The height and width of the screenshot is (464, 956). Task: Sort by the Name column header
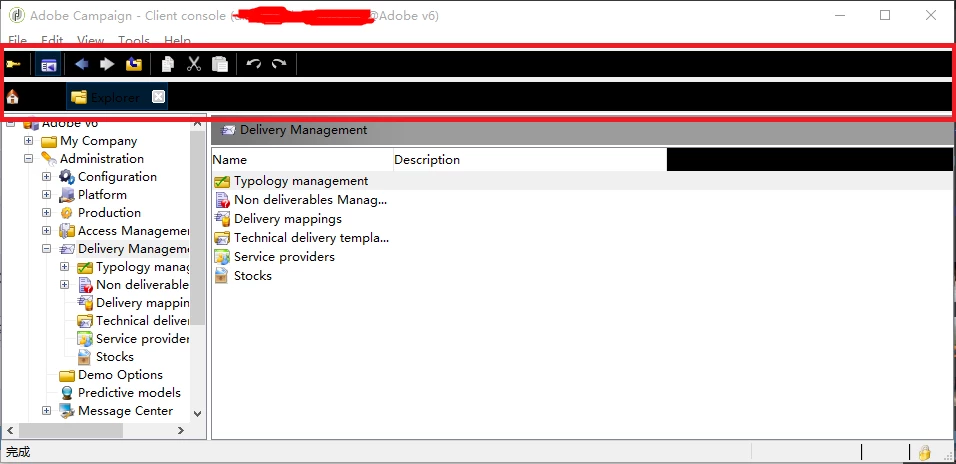point(302,160)
